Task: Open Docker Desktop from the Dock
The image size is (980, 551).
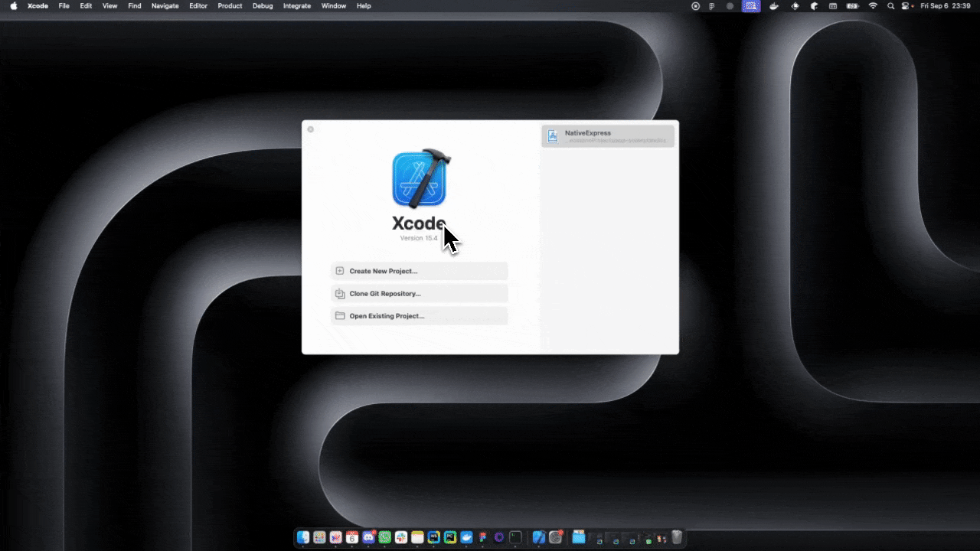Action: [466, 537]
